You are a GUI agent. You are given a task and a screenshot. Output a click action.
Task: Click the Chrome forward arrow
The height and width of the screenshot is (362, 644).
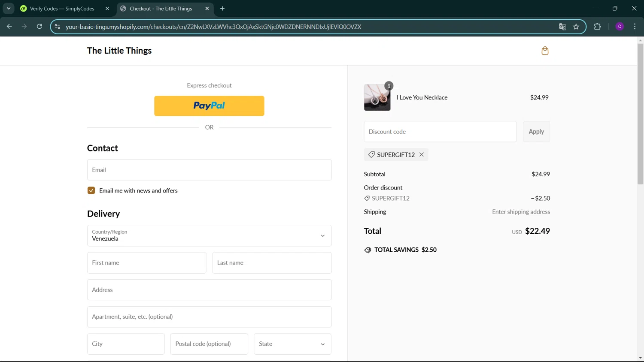[x=24, y=27]
